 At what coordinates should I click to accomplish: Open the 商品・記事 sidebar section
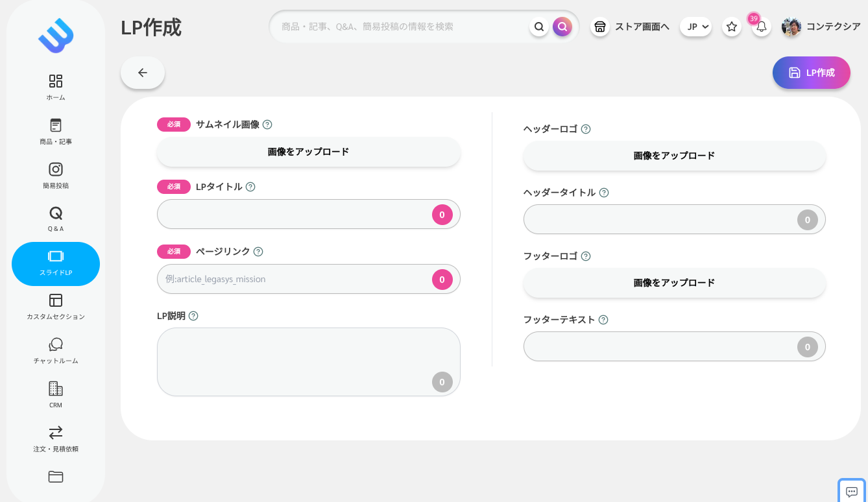coord(55,130)
